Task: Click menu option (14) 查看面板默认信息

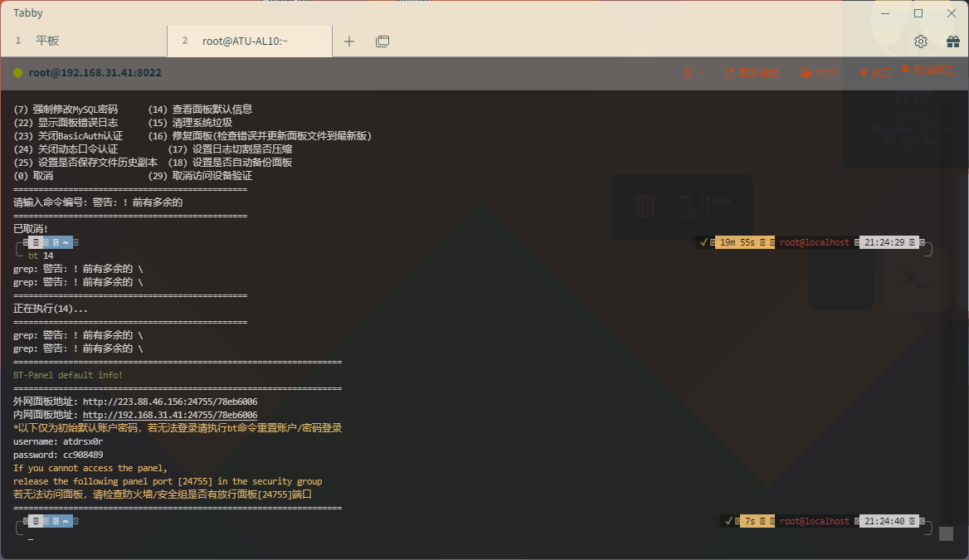Action: tap(200, 110)
